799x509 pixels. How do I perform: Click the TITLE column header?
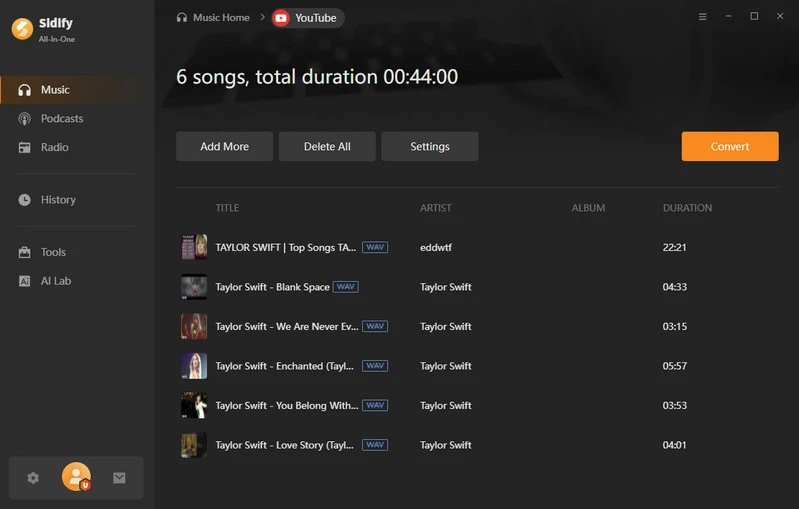[227, 208]
